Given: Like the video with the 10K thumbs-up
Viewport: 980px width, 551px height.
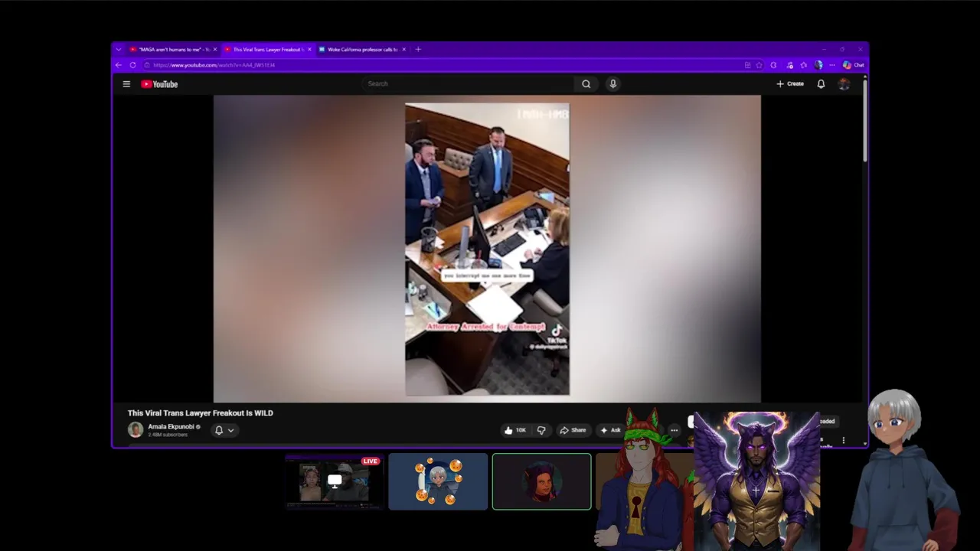Looking at the screenshot, I should pos(515,430).
